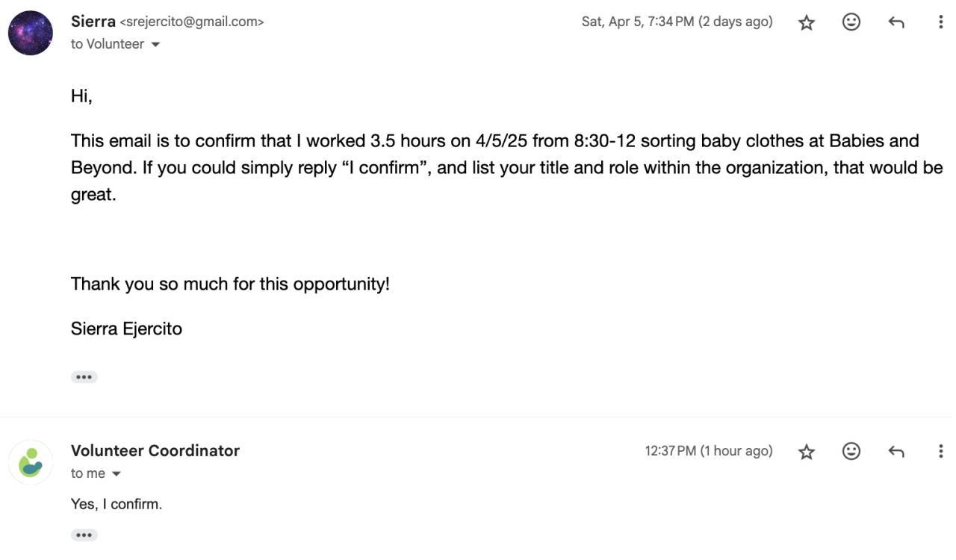Reply to Volunteer Coordinator's message

896,451
